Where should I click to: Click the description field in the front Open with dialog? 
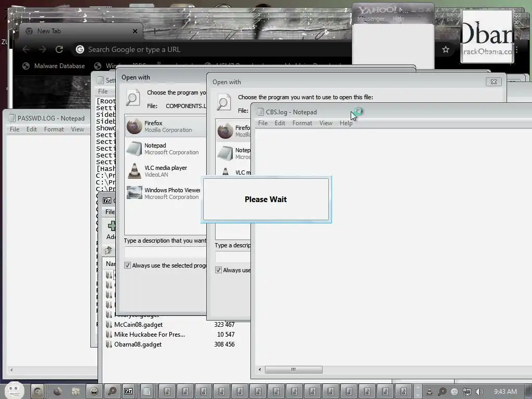point(233,257)
